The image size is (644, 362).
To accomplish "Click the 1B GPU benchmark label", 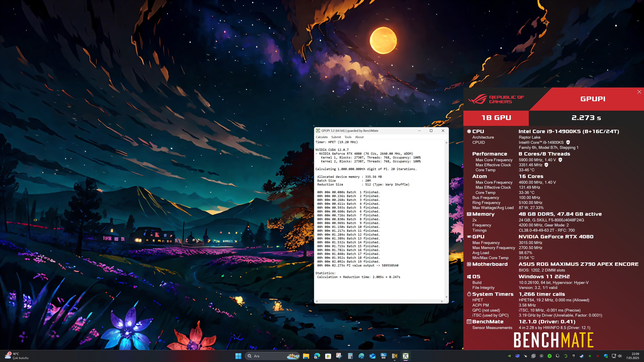I will [x=496, y=118].
